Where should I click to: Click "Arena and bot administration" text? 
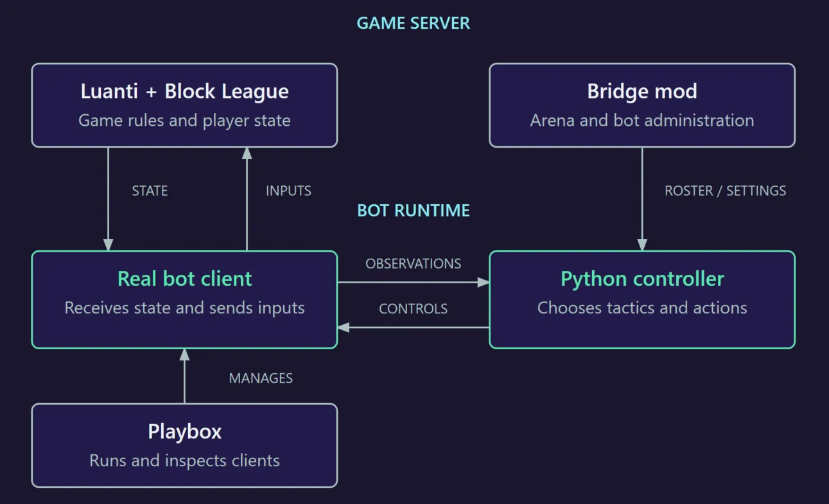(642, 120)
